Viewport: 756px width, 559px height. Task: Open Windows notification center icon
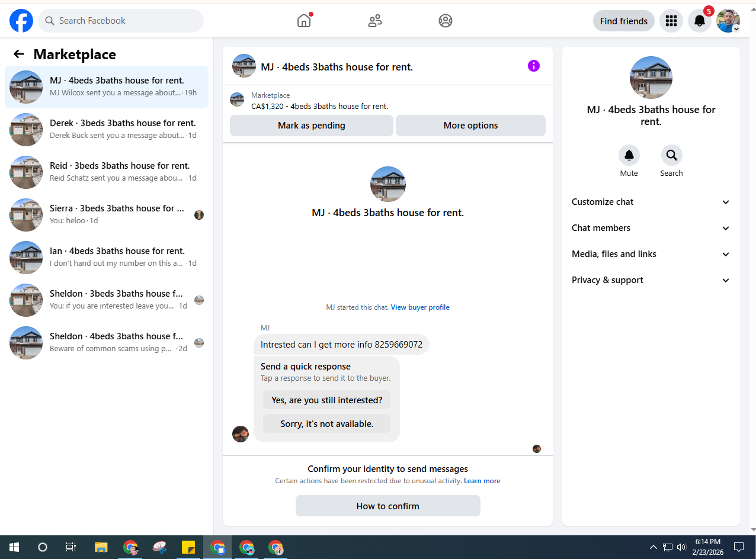pyautogui.click(x=739, y=547)
